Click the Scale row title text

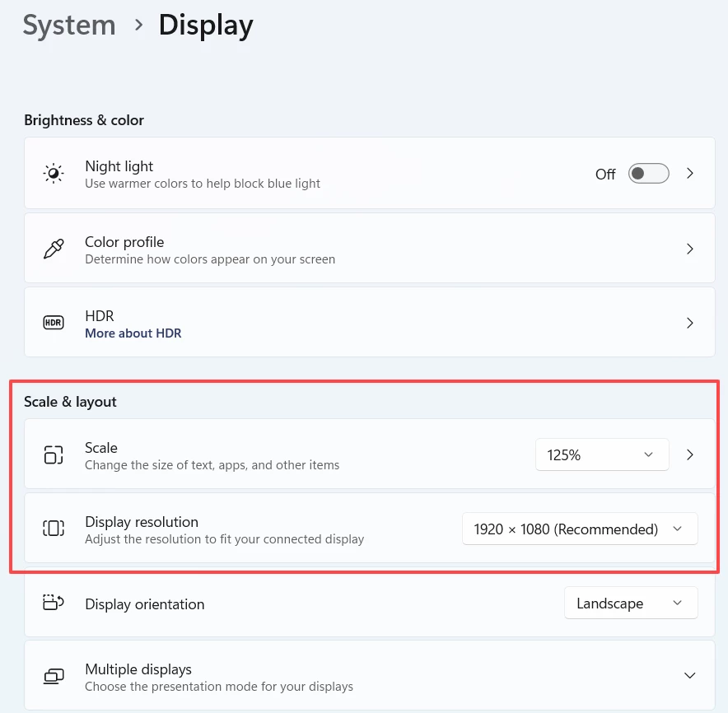pos(101,448)
